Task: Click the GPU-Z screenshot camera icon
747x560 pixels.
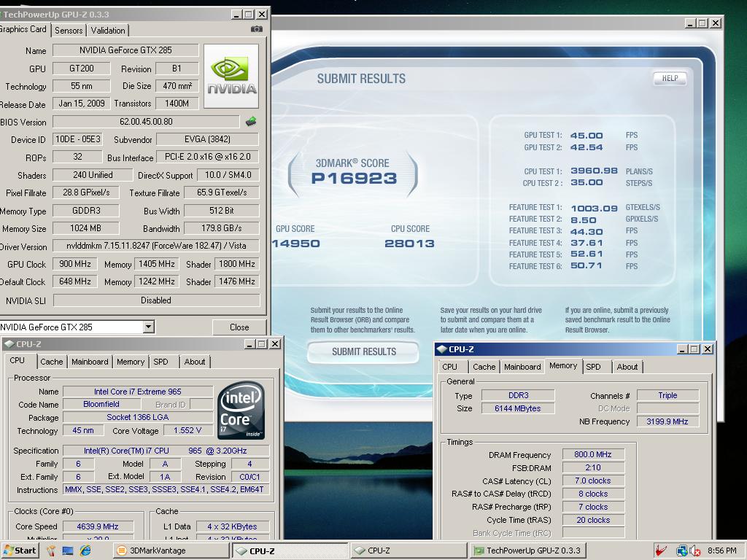Action: 256,29
